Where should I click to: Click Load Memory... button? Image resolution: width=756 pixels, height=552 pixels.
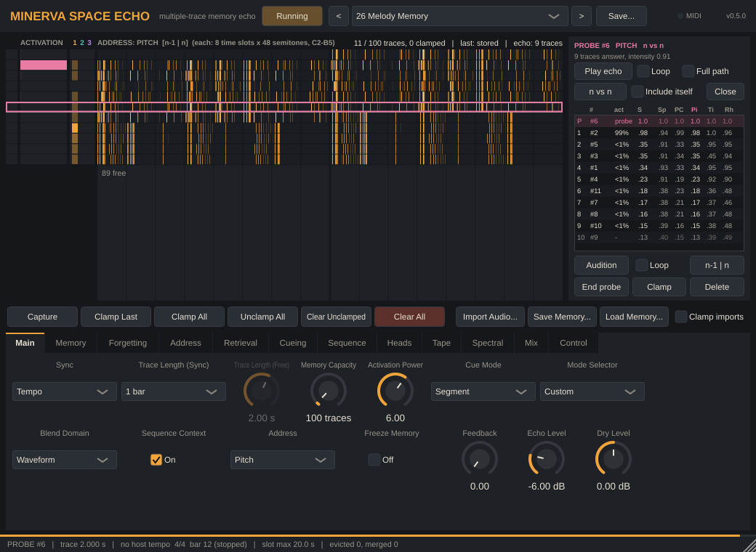point(634,317)
